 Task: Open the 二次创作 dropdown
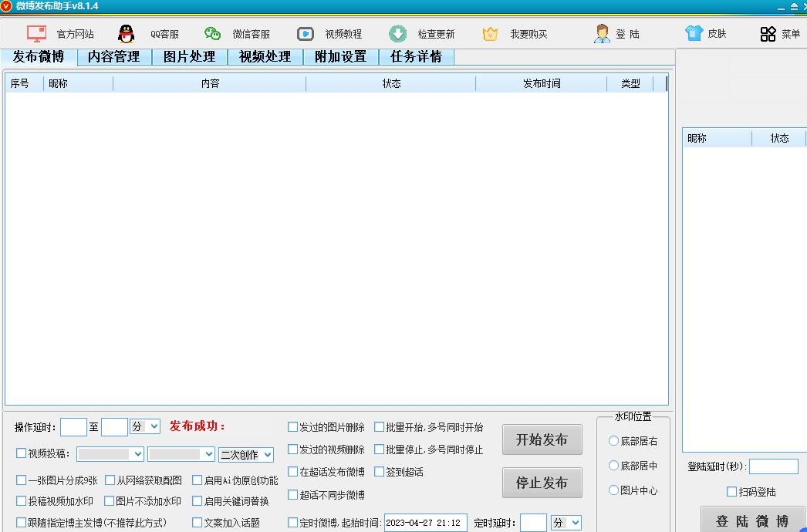coord(246,454)
